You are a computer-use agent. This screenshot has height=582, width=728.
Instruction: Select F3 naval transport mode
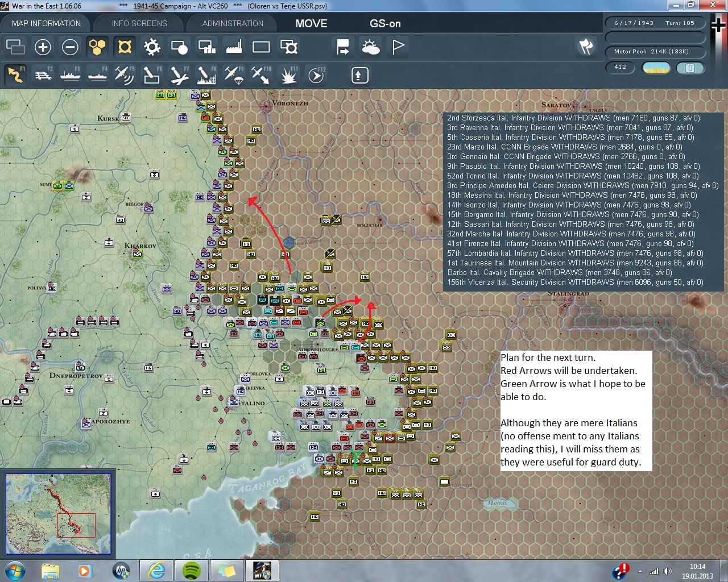70,74
